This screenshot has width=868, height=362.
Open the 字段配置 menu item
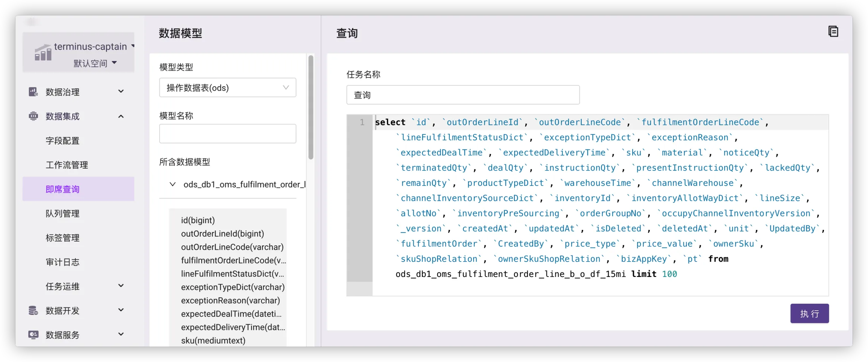point(63,141)
